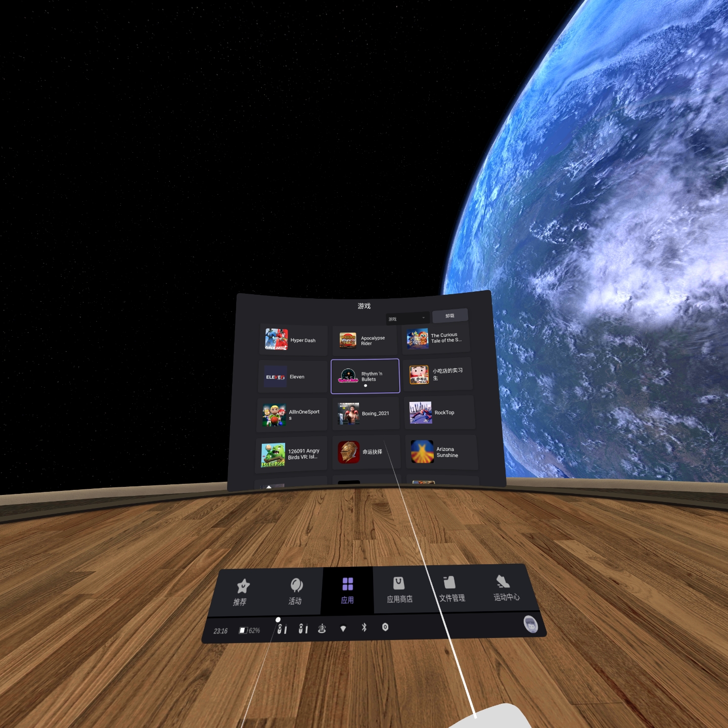Open the 文件管理 file manager icon
This screenshot has width=728, height=728.
[x=451, y=589]
